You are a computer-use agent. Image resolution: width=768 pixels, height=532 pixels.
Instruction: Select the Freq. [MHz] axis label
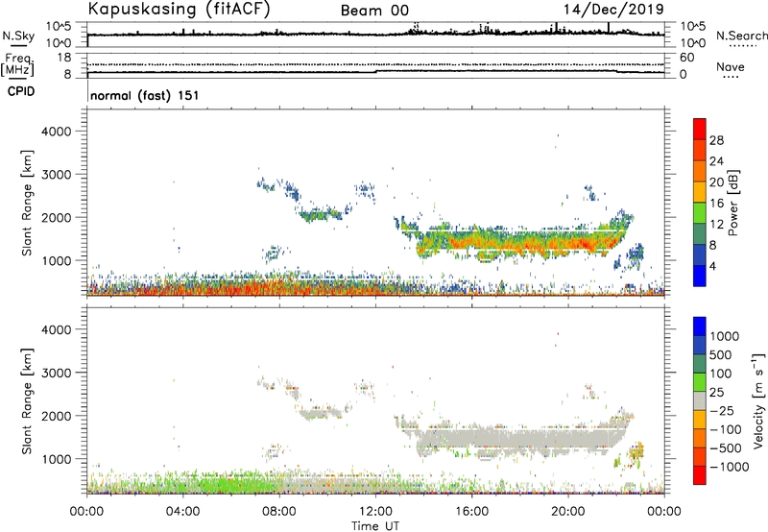[x=17, y=65]
